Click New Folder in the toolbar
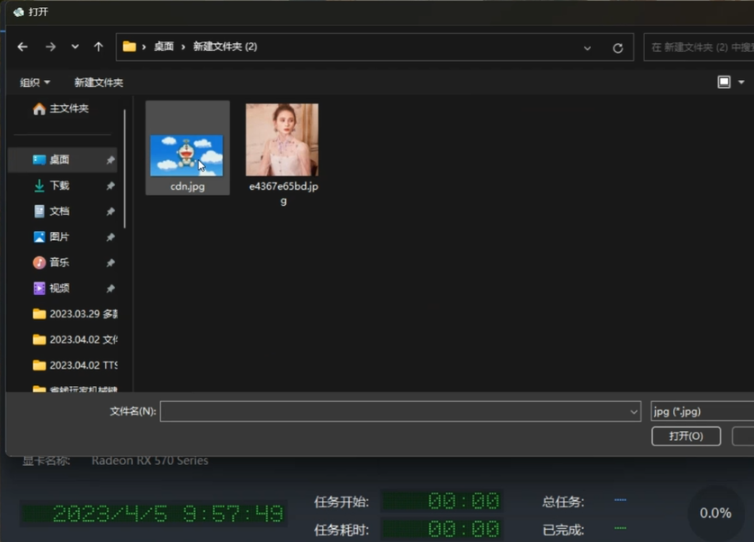Image resolution: width=754 pixels, height=542 pixels. [x=98, y=82]
